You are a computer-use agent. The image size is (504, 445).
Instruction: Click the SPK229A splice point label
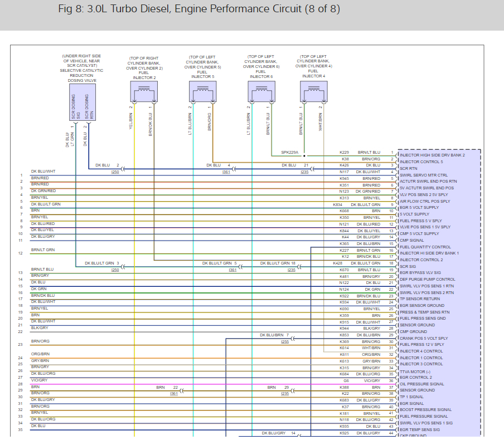[x=289, y=152]
